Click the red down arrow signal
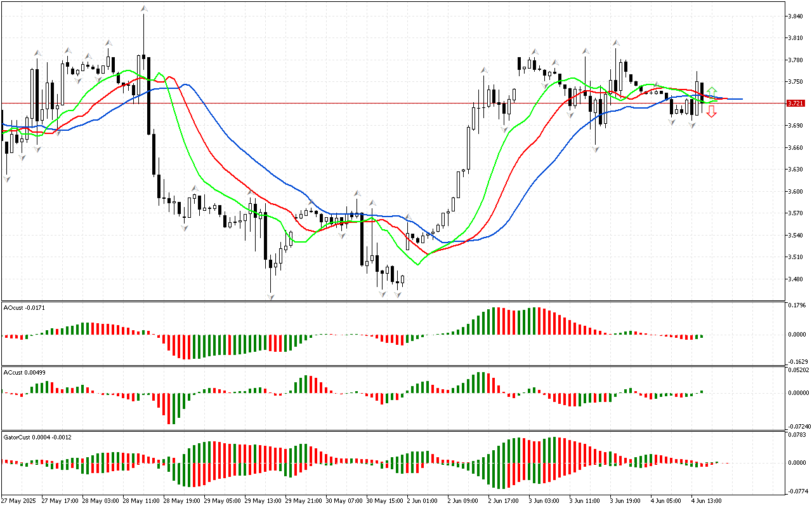 tap(712, 112)
